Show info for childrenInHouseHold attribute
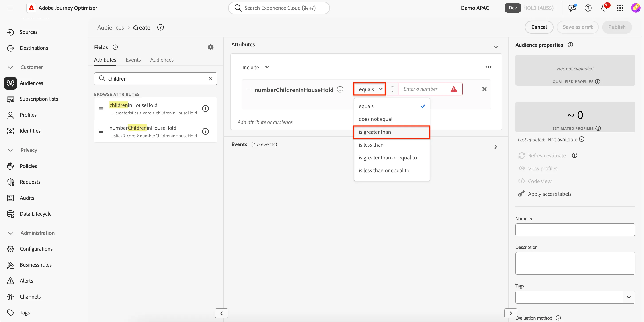Image resolution: width=644 pixels, height=322 pixels. 205,109
